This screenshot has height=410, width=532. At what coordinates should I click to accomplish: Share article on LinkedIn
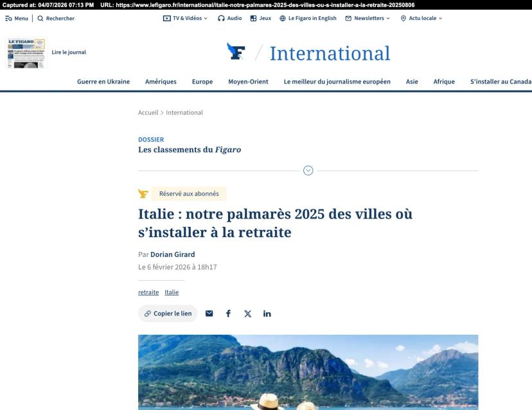pyautogui.click(x=267, y=314)
